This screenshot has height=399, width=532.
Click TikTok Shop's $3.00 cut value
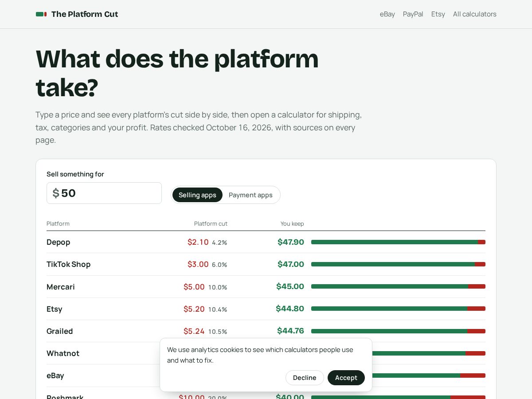[x=198, y=264]
